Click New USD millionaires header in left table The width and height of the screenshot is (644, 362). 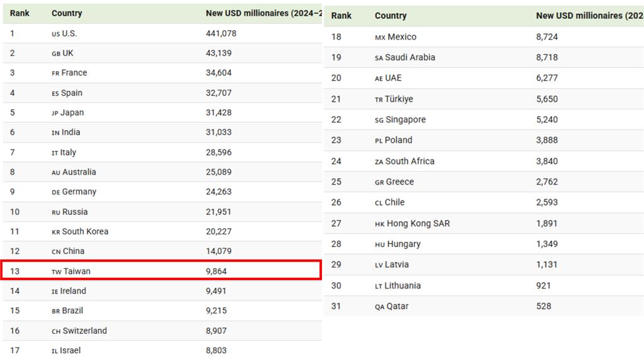pyautogui.click(x=264, y=13)
